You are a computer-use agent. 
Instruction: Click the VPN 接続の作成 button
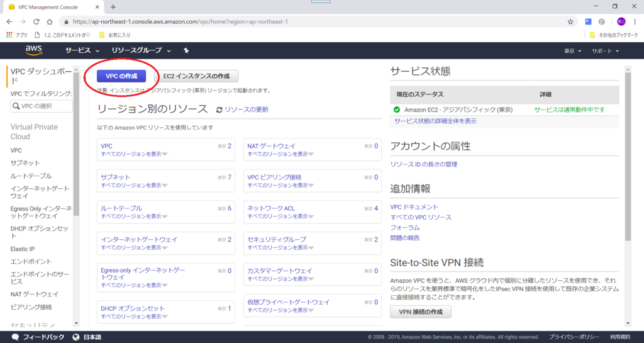click(x=421, y=312)
